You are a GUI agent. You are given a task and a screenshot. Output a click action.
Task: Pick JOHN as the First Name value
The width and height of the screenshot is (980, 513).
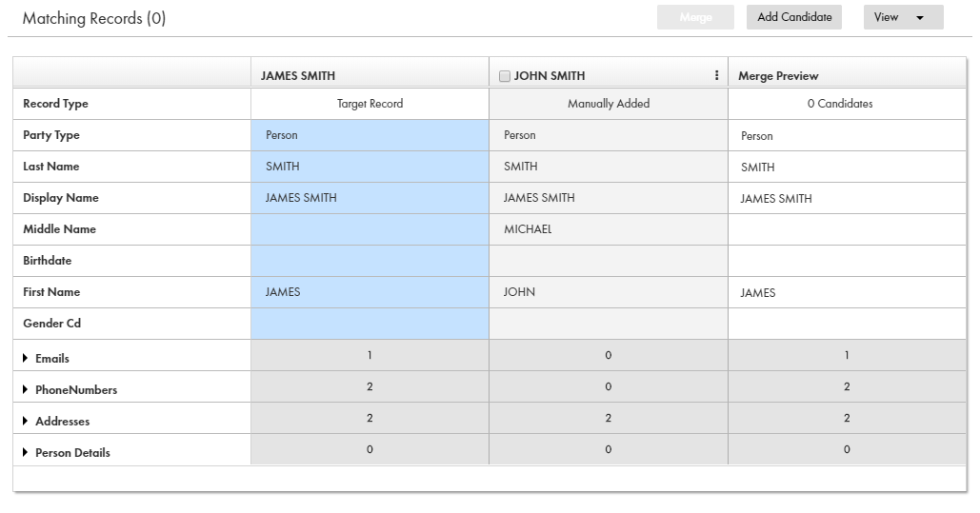pyautogui.click(x=609, y=292)
